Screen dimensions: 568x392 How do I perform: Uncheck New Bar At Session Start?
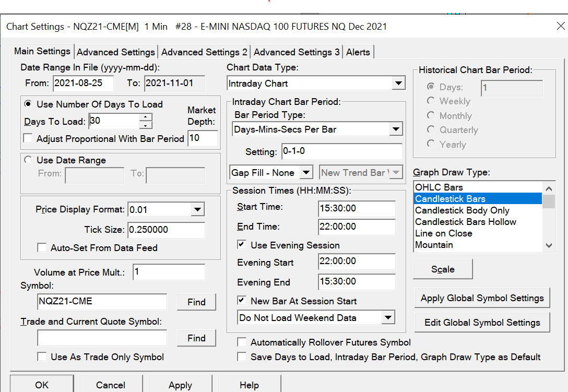click(242, 300)
